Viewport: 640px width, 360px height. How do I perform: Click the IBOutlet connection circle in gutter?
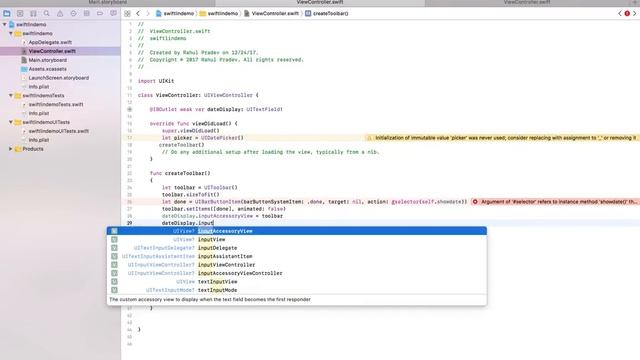[x=129, y=109]
